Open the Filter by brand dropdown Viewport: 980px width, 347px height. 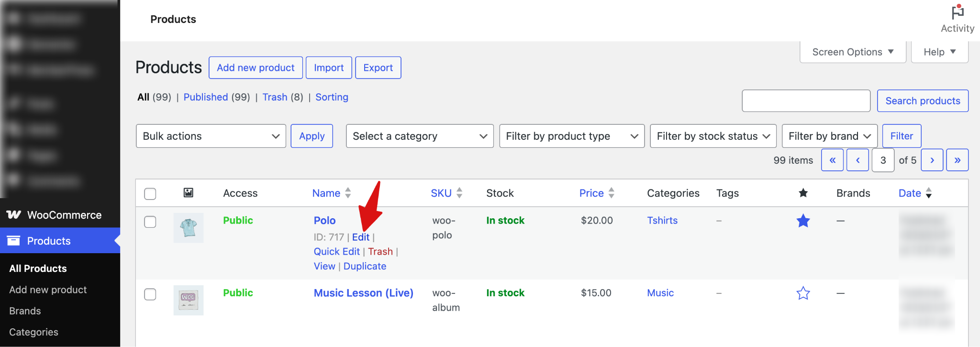(830, 136)
